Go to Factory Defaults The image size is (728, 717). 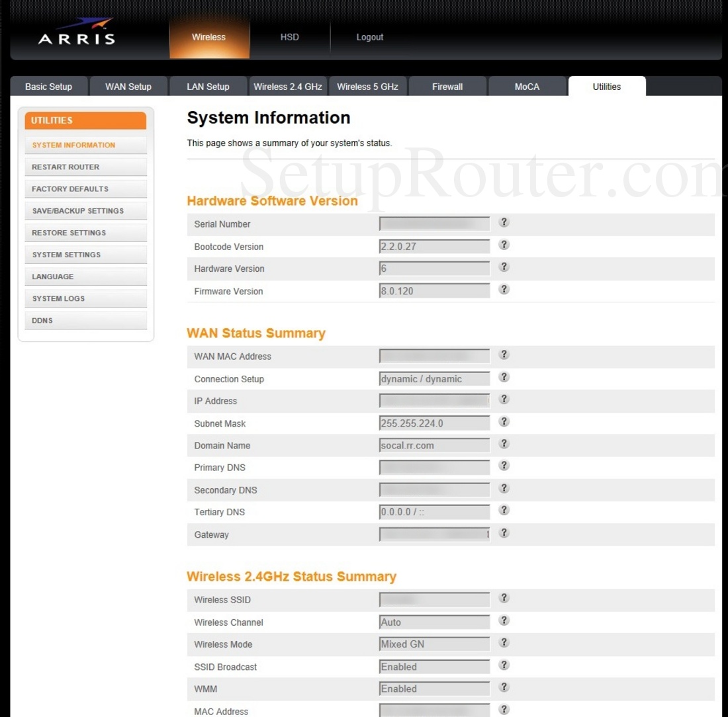85,189
